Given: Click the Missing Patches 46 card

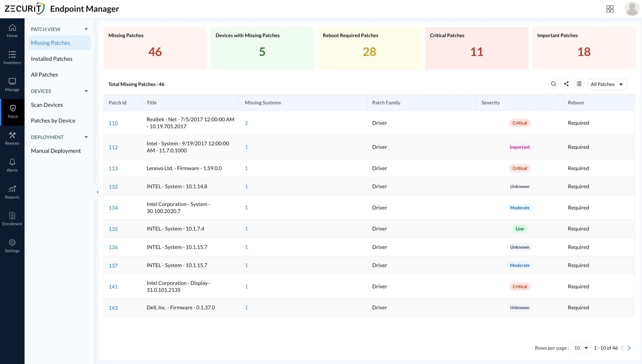Looking at the screenshot, I should [x=155, y=48].
